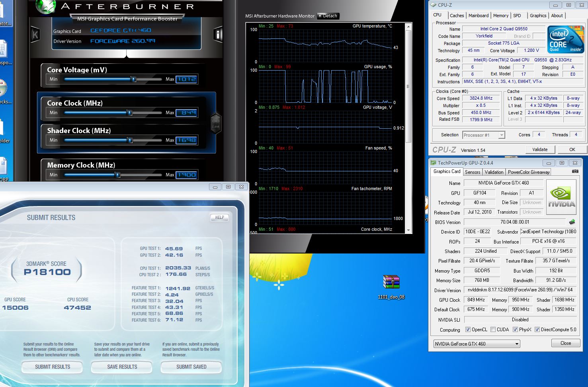
Task: Click the NVIDIA logo in GPU-Z
Action: pyautogui.click(x=561, y=197)
